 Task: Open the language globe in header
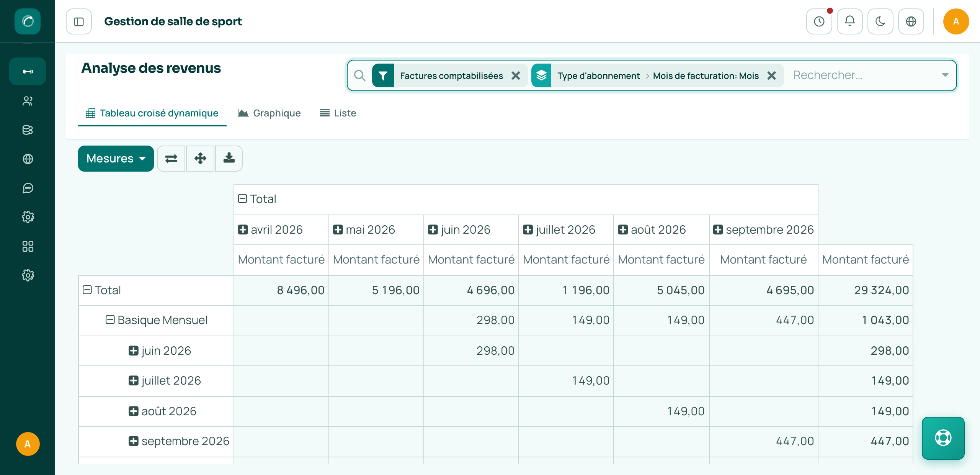pyautogui.click(x=911, y=21)
